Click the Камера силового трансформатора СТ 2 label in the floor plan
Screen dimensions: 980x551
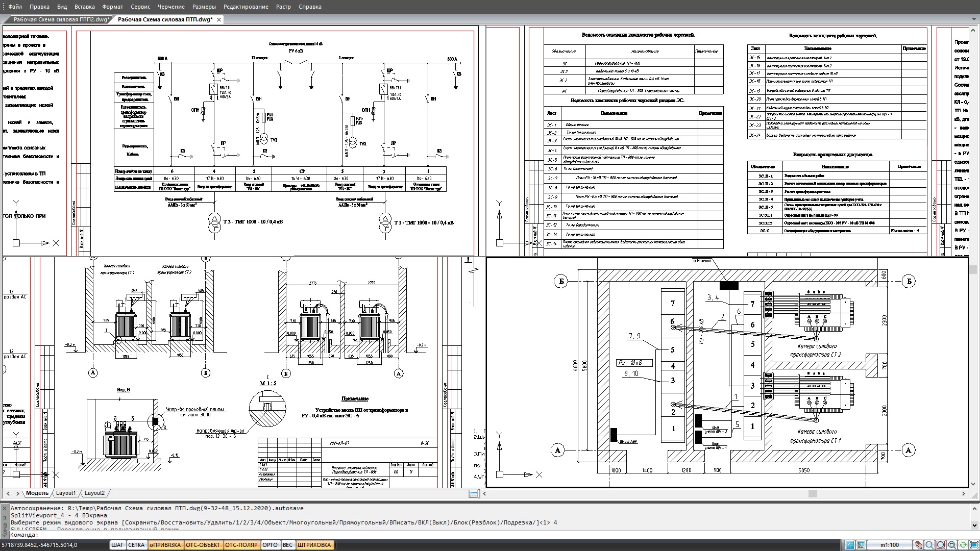click(x=816, y=350)
